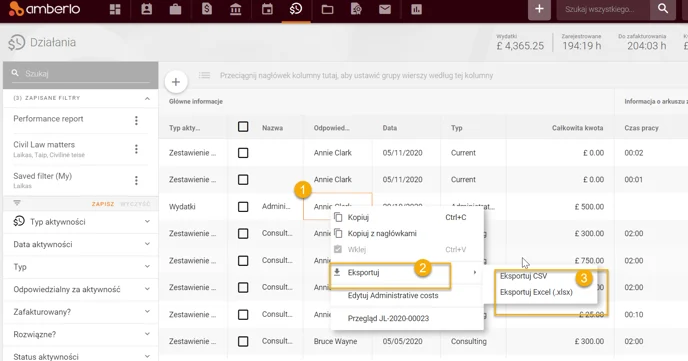Check the box in the 00:02 Annie Clark row
Screen dimensions: 688x361
243,153
